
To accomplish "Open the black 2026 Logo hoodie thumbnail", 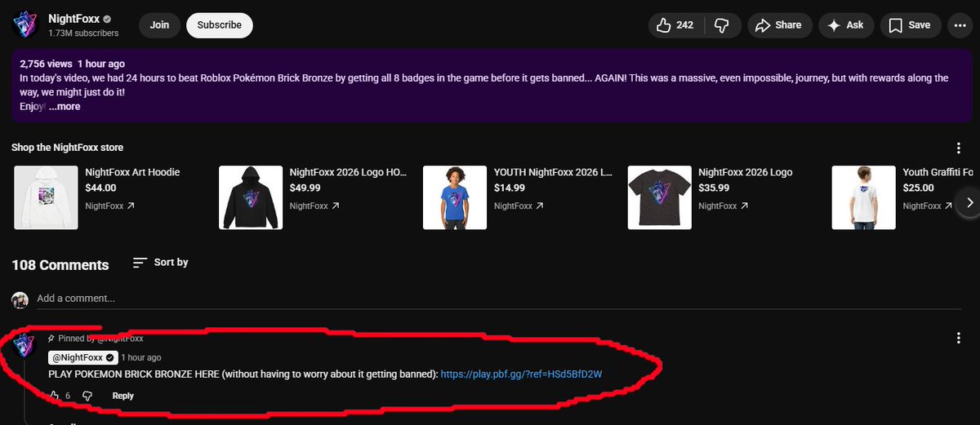I will 251,197.
